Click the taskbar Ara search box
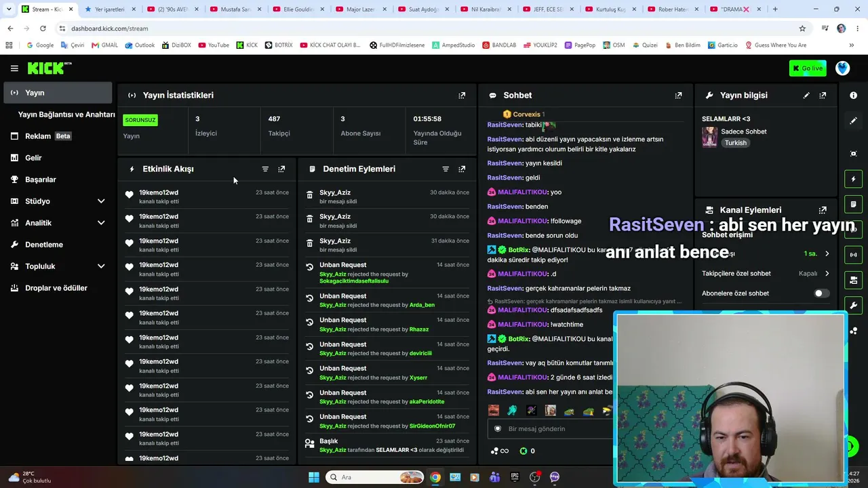Image resolution: width=868 pixels, height=488 pixels. click(374, 477)
